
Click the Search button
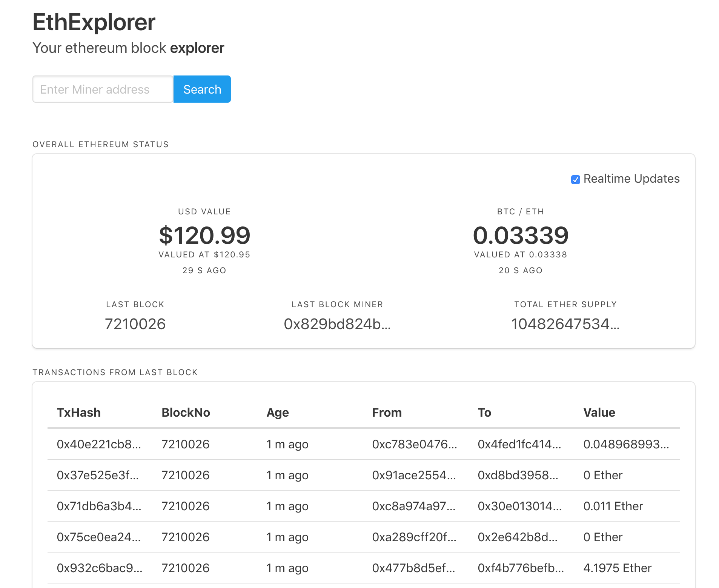click(x=202, y=89)
